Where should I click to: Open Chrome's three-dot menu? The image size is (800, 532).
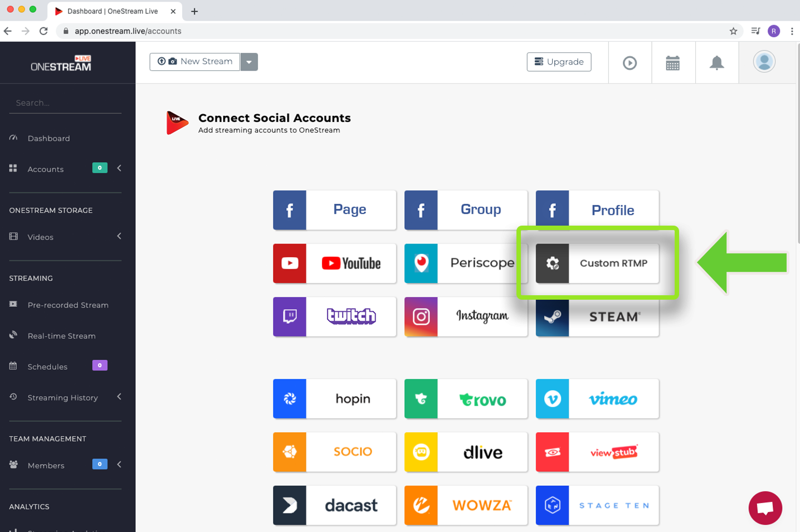coord(792,31)
